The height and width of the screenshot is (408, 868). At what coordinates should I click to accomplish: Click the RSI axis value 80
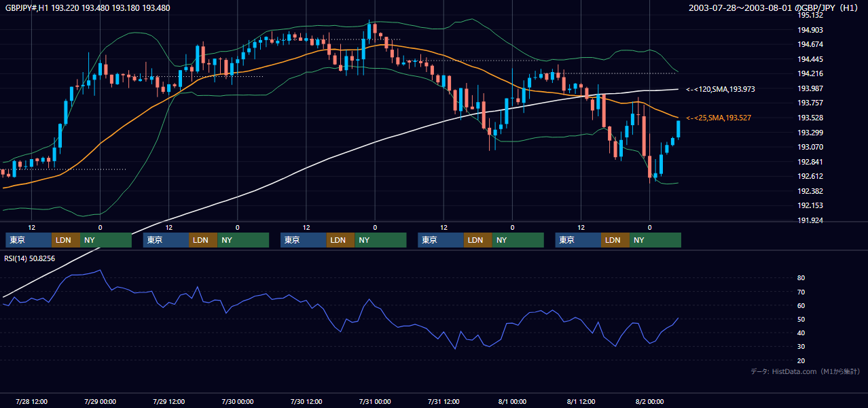click(801, 278)
